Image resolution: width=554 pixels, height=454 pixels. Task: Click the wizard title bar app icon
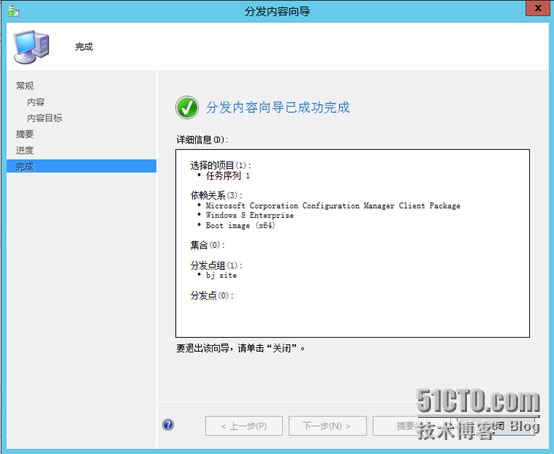click(x=14, y=11)
